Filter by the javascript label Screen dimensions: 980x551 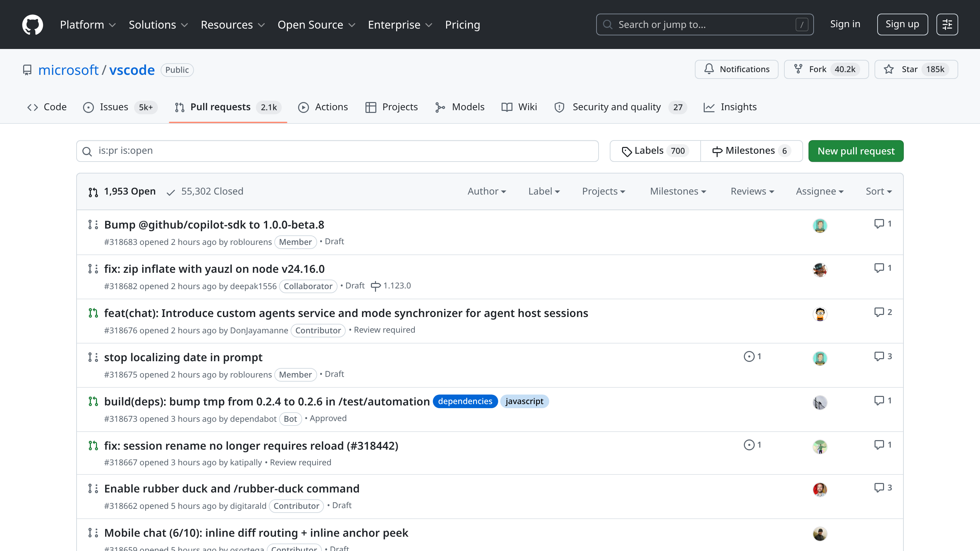[524, 401]
